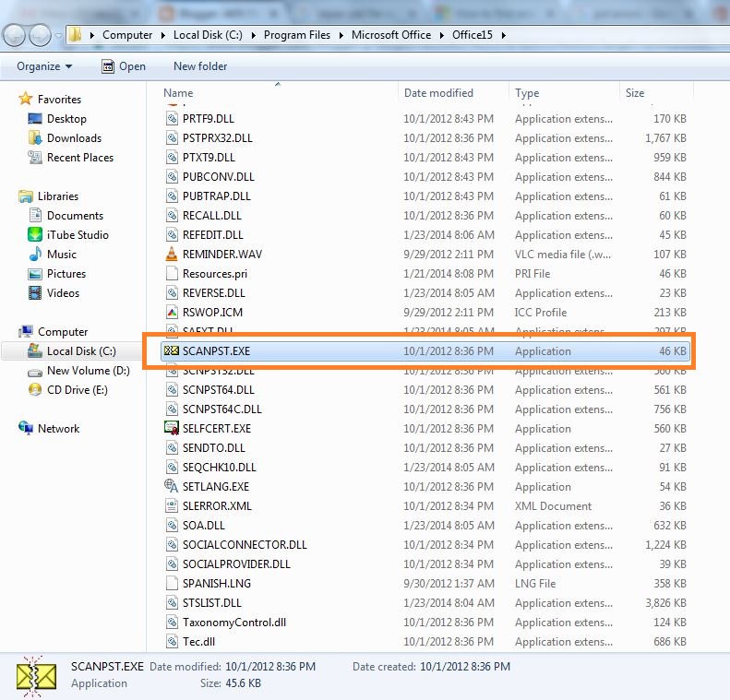The height and width of the screenshot is (700, 730).
Task: Select the PUBCONV.DLL file name
Action: [219, 177]
